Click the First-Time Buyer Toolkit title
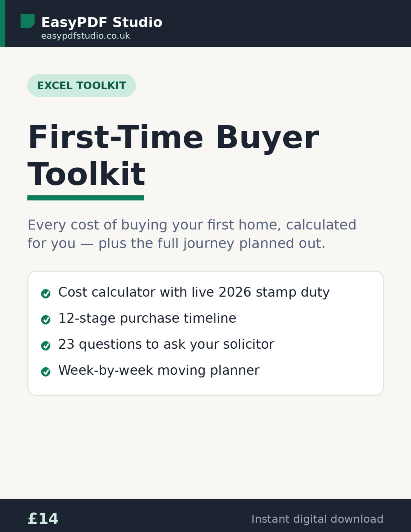 [173, 155]
